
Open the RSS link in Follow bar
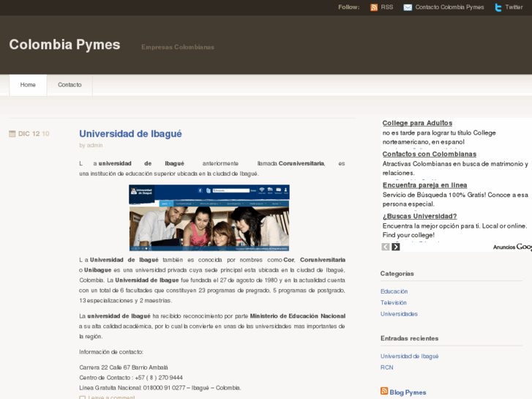click(387, 7)
